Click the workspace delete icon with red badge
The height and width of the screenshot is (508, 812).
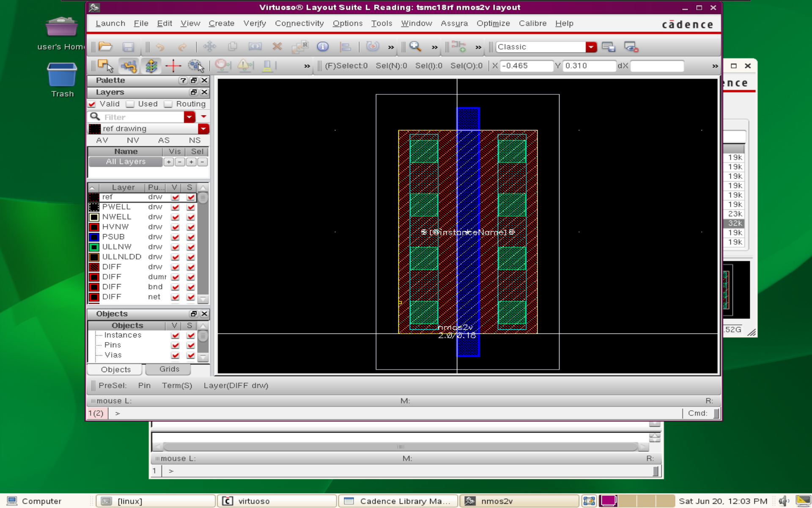click(x=631, y=47)
